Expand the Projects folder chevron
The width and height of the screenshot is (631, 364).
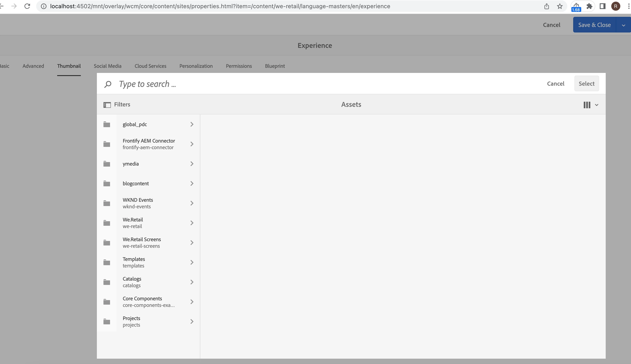tap(192, 321)
